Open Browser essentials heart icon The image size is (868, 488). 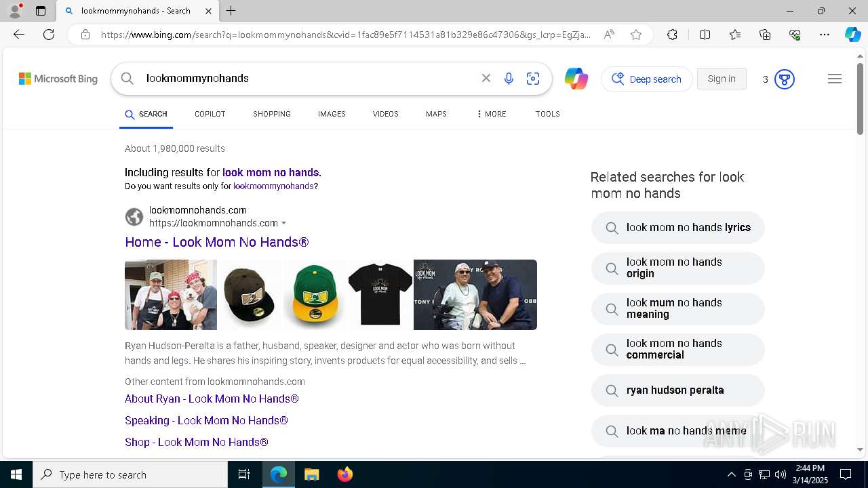pyautogui.click(x=795, y=35)
